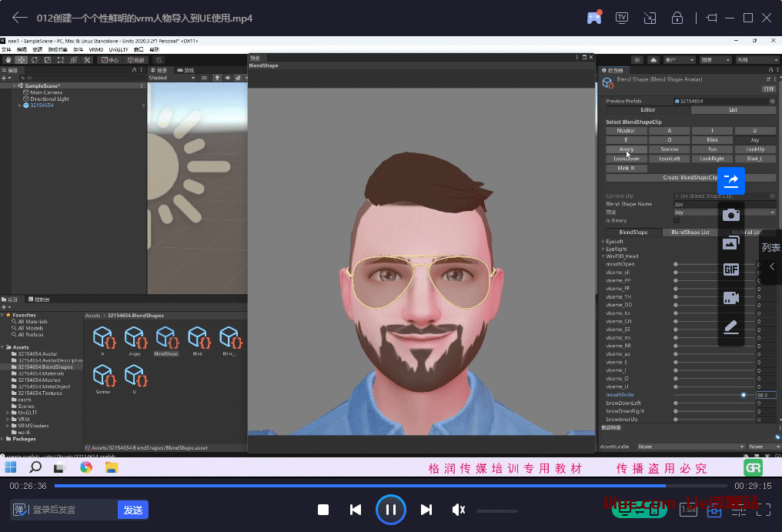Screen dimensions: 782x532
Task: Expand the 32154654 hierarchy object
Action: click(20, 105)
